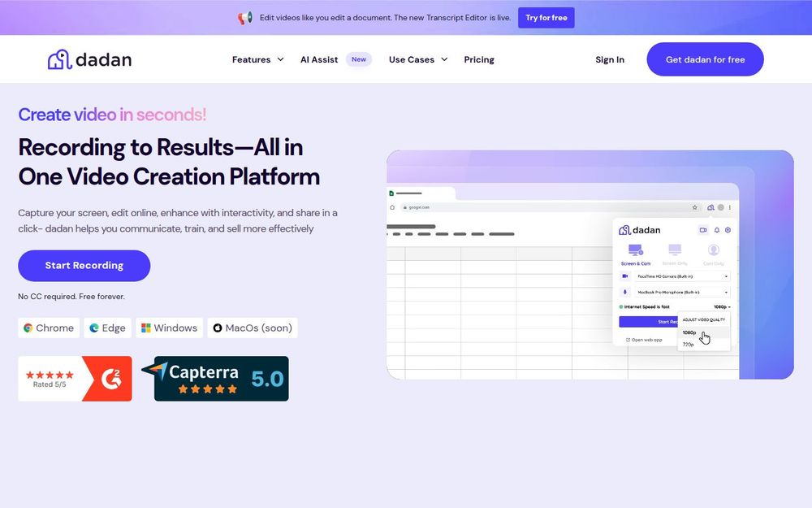Click the notification bell in dadan popup

click(717, 230)
